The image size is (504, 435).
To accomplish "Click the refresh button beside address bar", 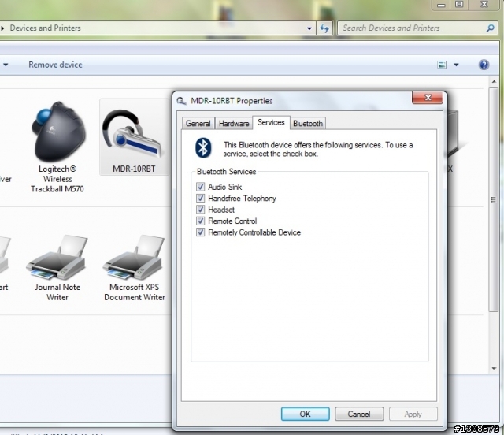I will [x=324, y=28].
